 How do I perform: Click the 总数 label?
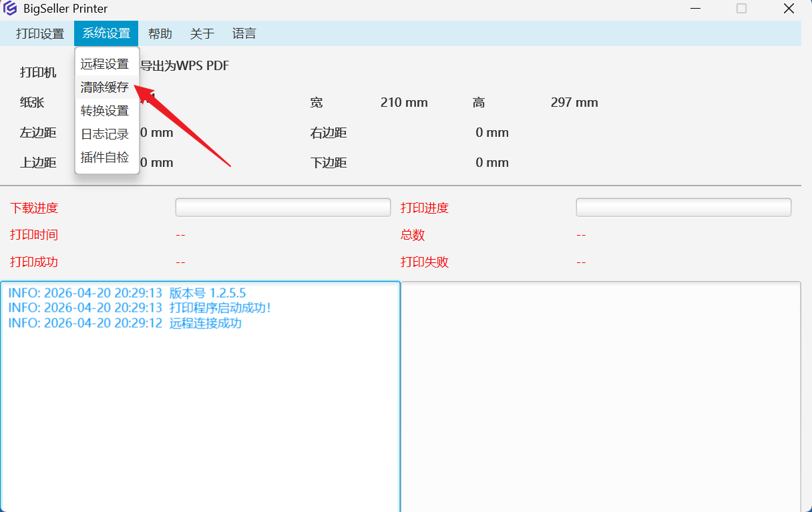[x=413, y=235]
